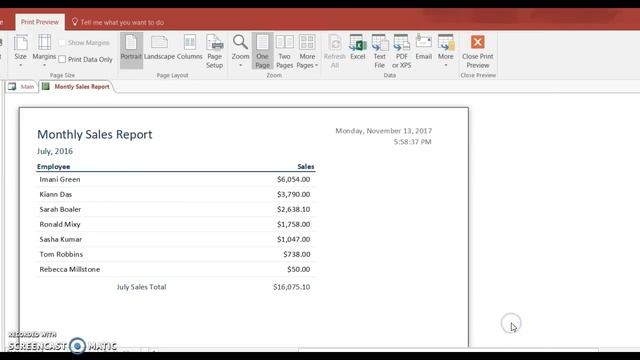
Task: Click the July Sales Total label
Action: tap(142, 287)
